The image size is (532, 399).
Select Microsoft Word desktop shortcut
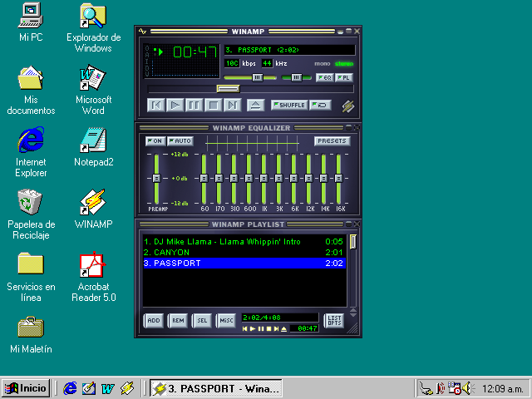93,91
